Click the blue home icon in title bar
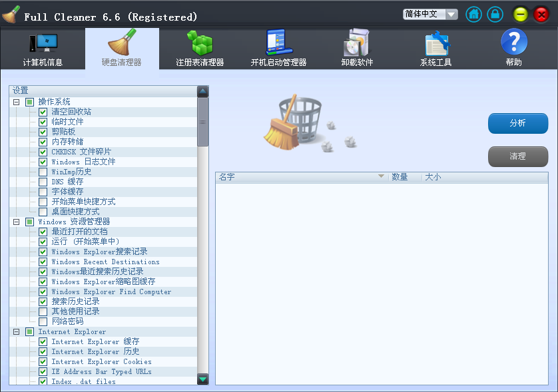Screen dimensions: 558x392 pos(473,15)
